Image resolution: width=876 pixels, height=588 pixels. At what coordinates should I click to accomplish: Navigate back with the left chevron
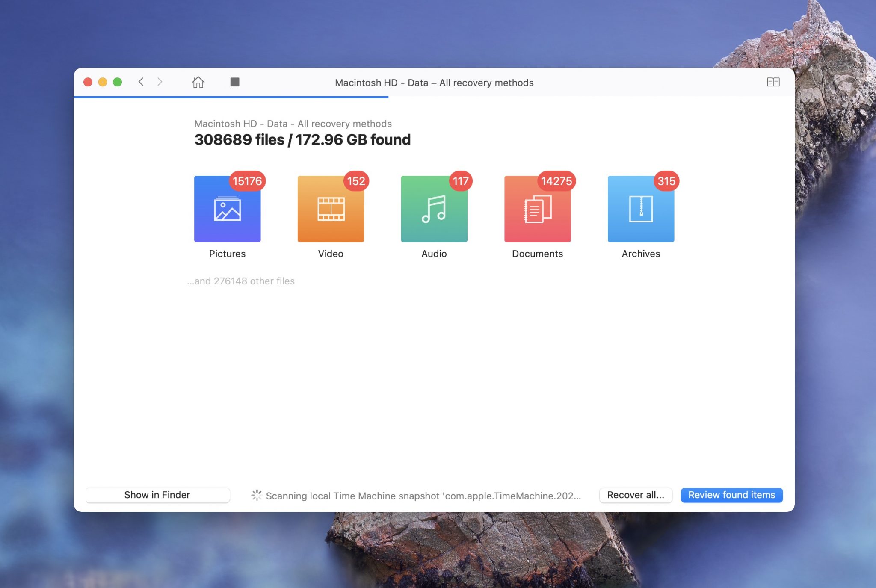[x=141, y=82]
